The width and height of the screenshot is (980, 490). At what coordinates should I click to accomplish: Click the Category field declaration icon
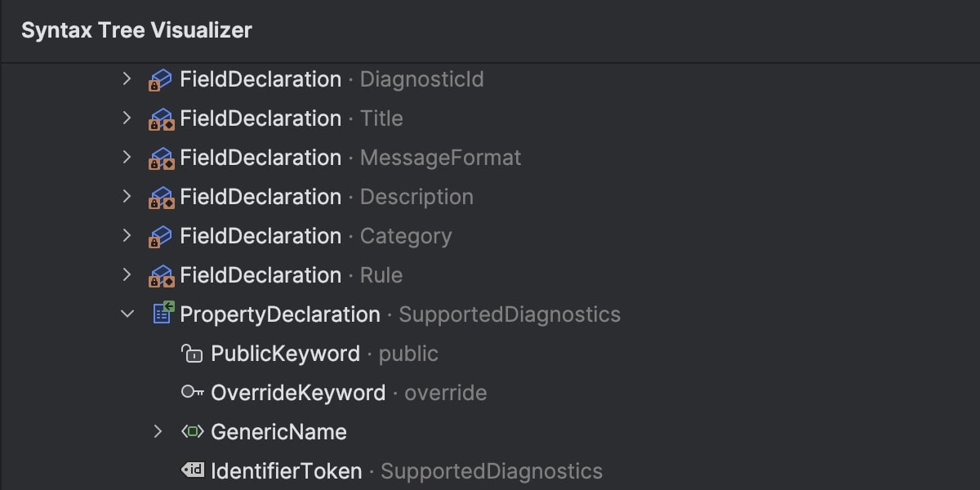pos(160,237)
